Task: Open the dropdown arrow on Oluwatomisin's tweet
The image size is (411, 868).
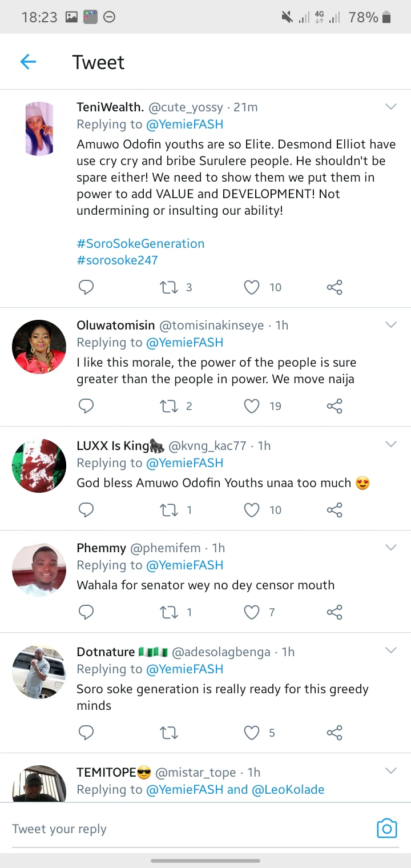Action: point(390,325)
